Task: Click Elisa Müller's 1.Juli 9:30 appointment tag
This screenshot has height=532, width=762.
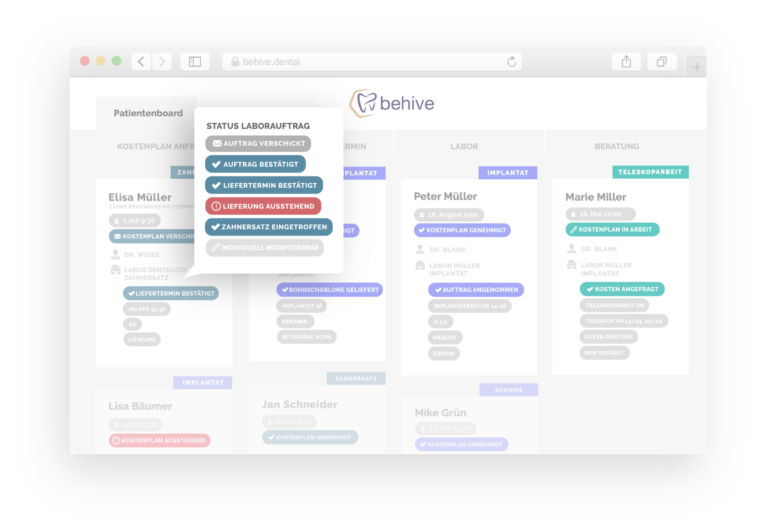Action: (134, 220)
